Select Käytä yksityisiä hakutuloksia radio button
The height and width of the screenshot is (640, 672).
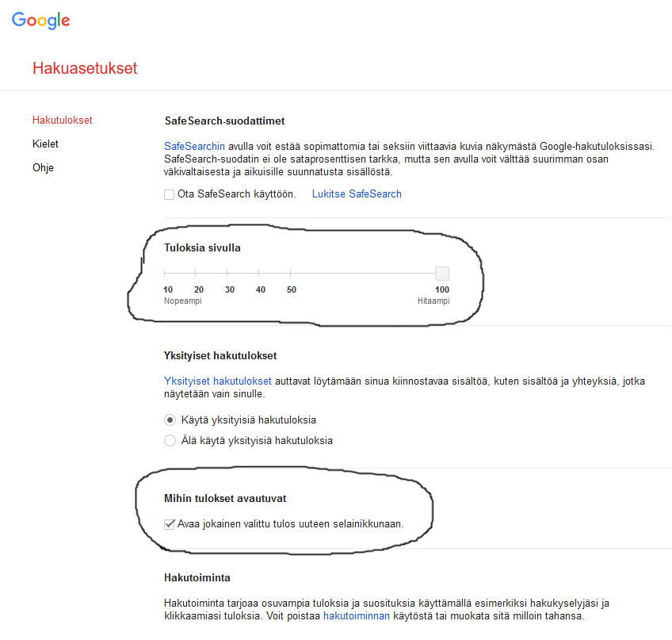coord(170,420)
